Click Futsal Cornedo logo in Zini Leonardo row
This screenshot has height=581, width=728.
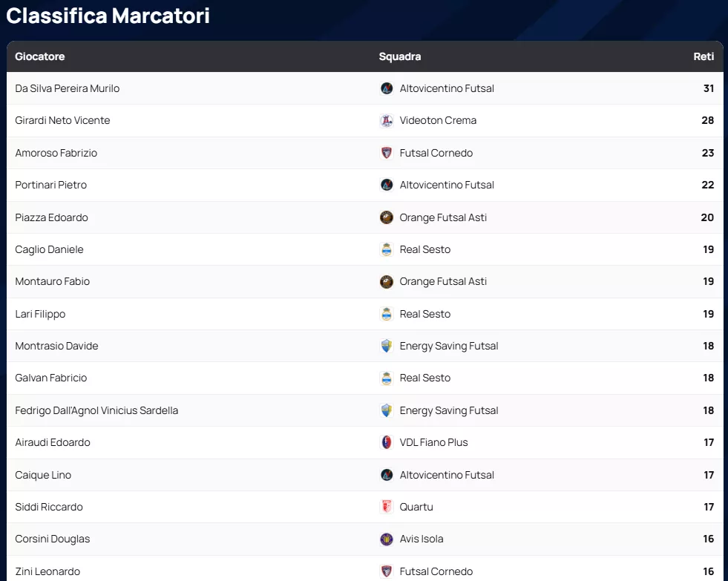coord(387,571)
